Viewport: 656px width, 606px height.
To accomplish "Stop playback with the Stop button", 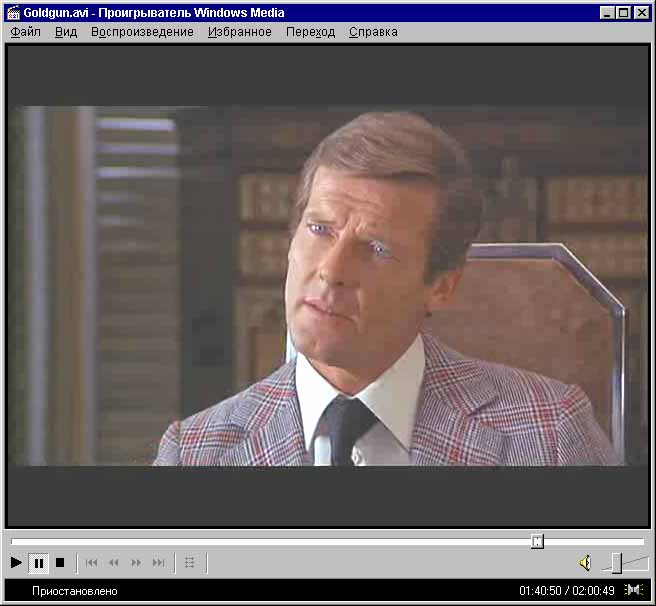I will [x=60, y=563].
